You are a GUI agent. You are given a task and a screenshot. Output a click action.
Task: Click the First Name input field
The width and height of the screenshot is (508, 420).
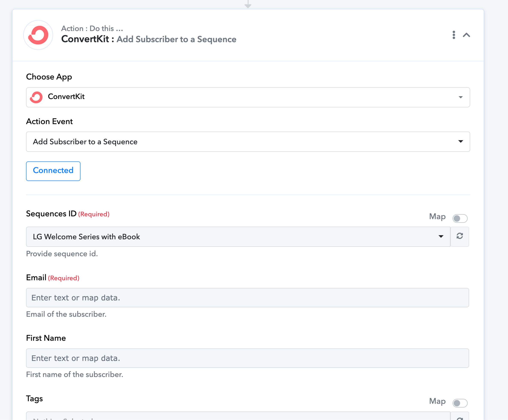point(247,358)
